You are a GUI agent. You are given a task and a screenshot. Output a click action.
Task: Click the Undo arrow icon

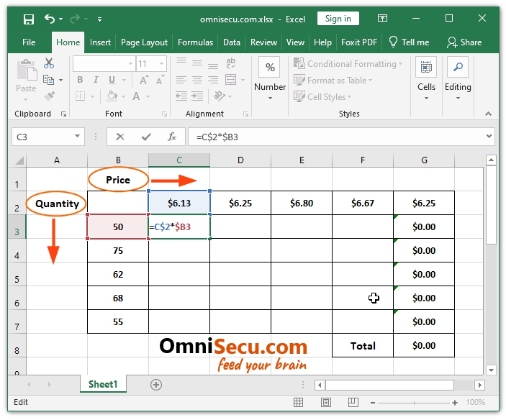coord(50,19)
